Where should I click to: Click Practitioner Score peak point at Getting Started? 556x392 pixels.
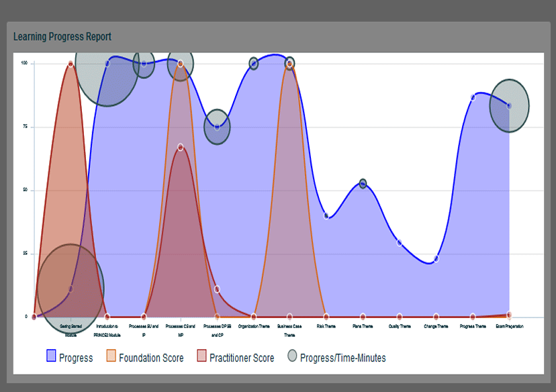[x=71, y=64]
